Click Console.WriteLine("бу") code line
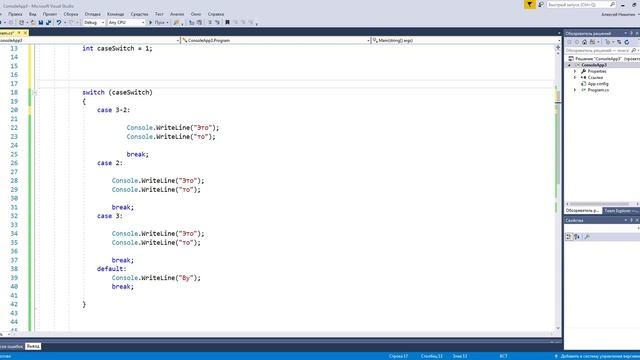Screen dimensions: 640x360 pos(156,278)
